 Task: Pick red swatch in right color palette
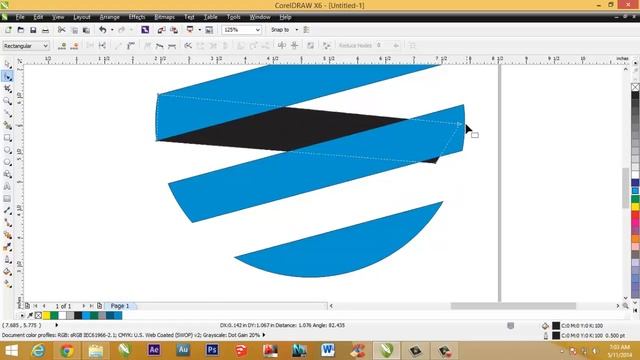[636, 215]
